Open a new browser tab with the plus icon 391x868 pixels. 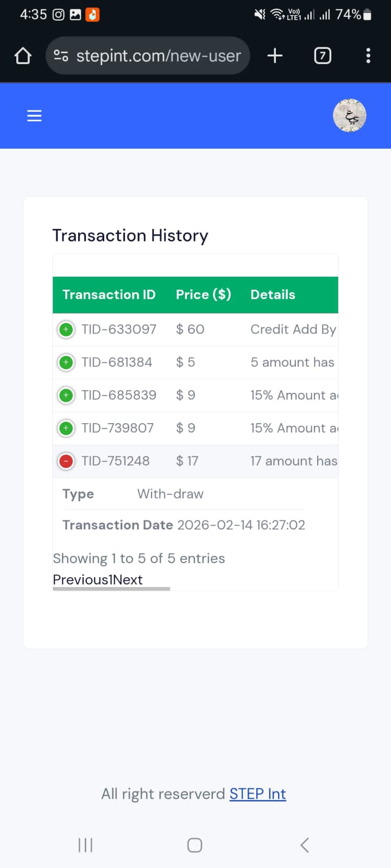pyautogui.click(x=275, y=55)
